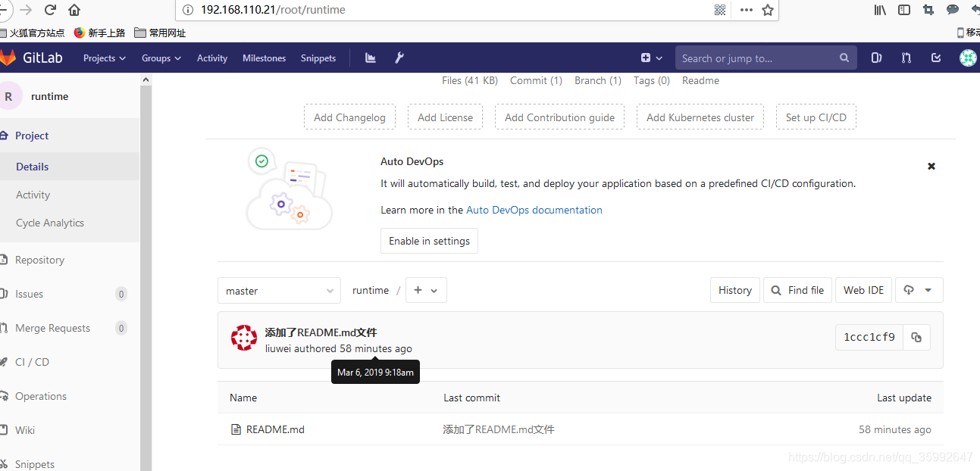980x471 pixels.
Task: Bookmark this page with star icon
Action: (x=768, y=10)
